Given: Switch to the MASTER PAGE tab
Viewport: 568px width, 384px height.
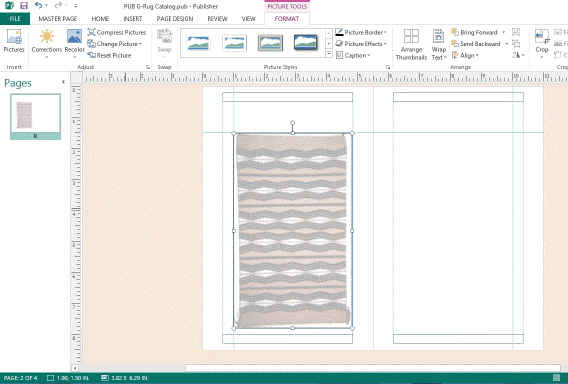Looking at the screenshot, I should 58,18.
